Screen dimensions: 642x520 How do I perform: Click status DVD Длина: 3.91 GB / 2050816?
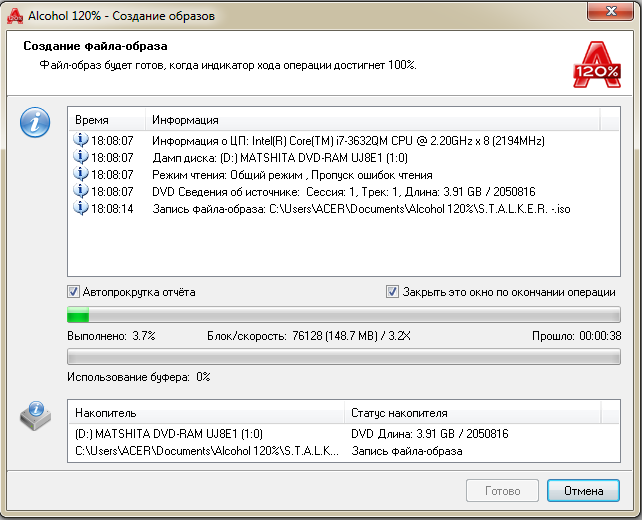430,434
